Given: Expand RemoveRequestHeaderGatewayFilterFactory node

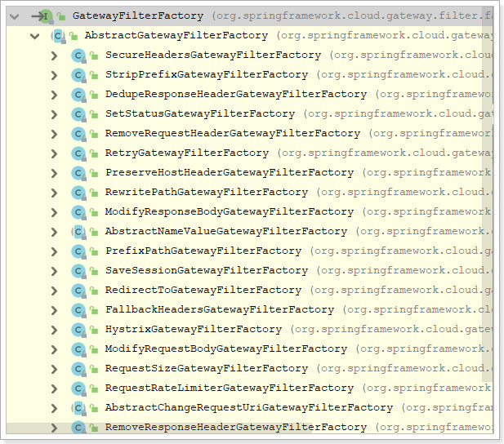Looking at the screenshot, I should click(54, 135).
